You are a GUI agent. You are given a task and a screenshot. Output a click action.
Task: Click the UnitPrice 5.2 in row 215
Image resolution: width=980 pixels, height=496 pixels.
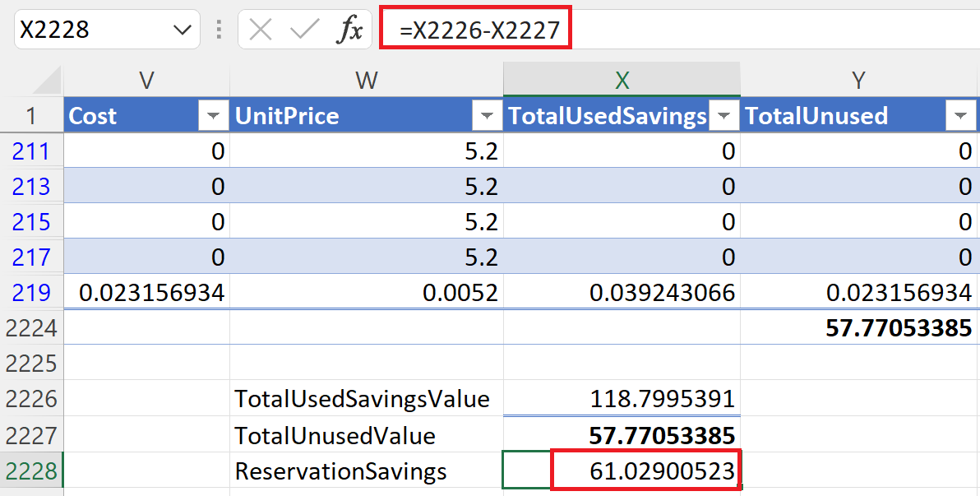pos(366,222)
